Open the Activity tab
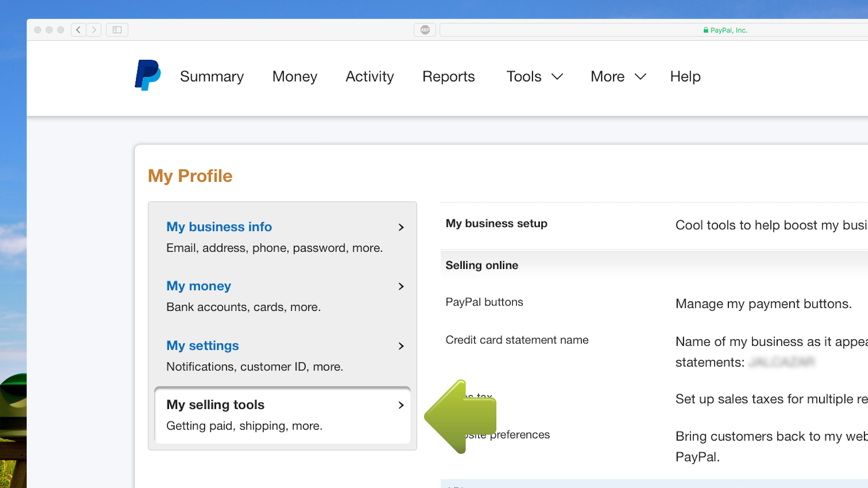Screen dimensions: 868x488 (x=370, y=76)
